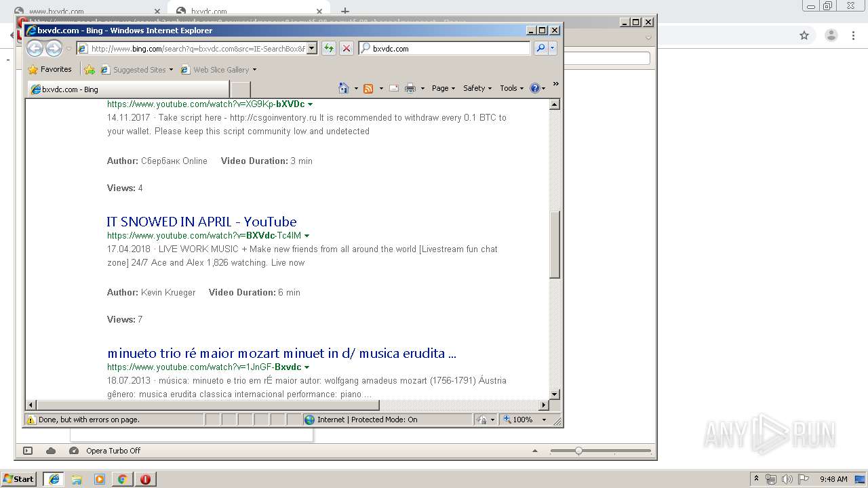
Task: Open the Safety menu
Action: point(477,88)
